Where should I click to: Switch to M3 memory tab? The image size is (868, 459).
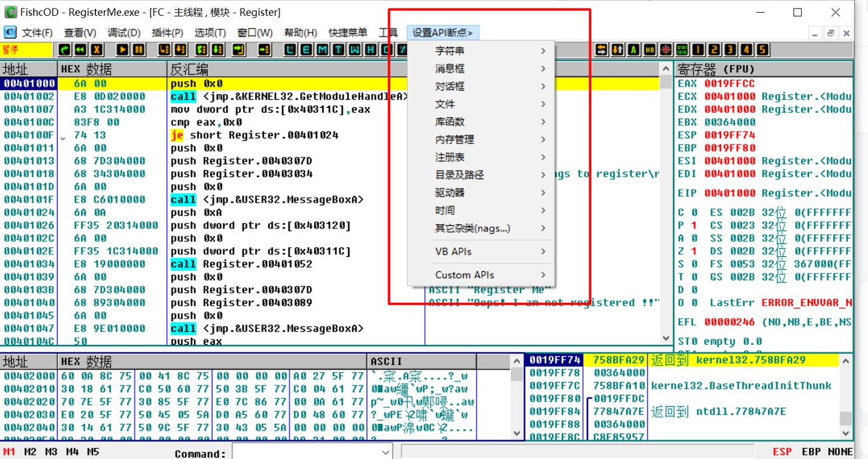click(x=51, y=452)
